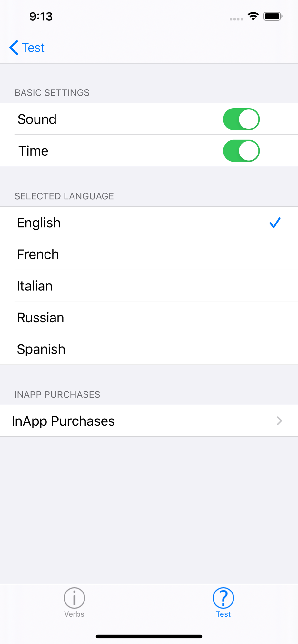The height and width of the screenshot is (644, 298).
Task: Tap the blue checkmark beside English
Action: coord(275,223)
